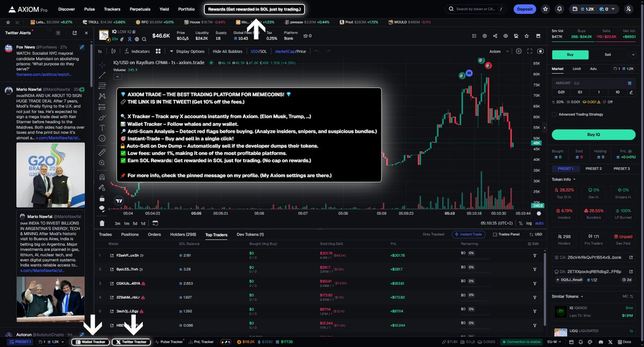
Task: Select the text annotation tool
Action: point(102,127)
